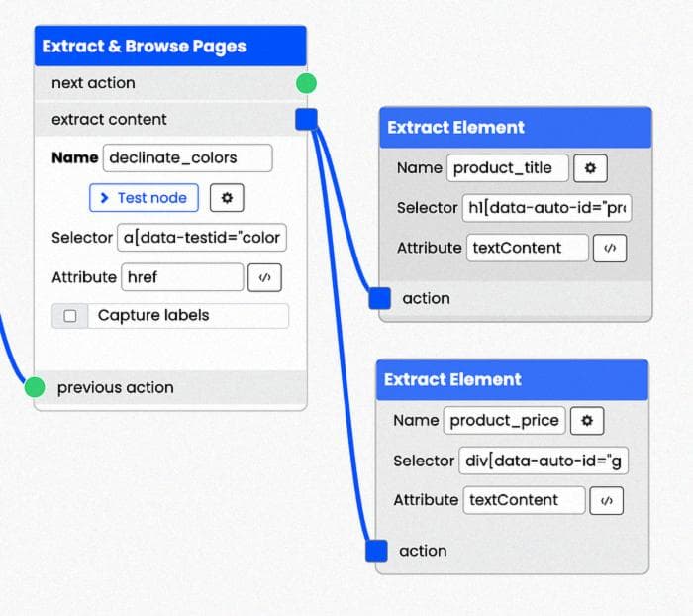The image size is (693, 616).
Task: Click the product_title name field
Action: tap(507, 168)
